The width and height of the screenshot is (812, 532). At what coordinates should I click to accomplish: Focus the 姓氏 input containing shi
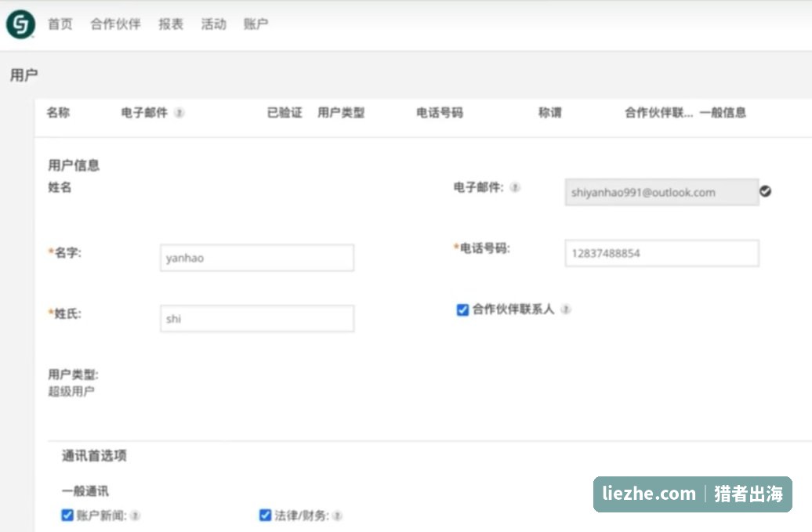click(257, 319)
